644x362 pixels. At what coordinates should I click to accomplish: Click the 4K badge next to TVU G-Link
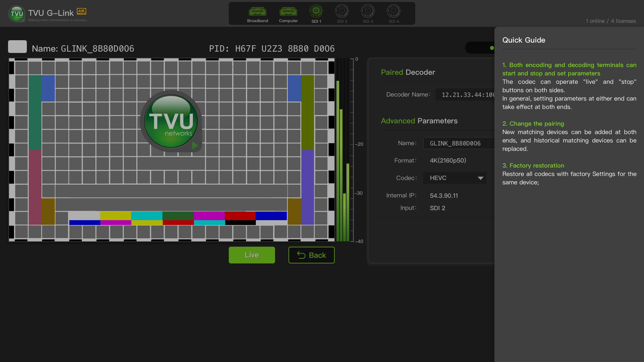tap(82, 11)
